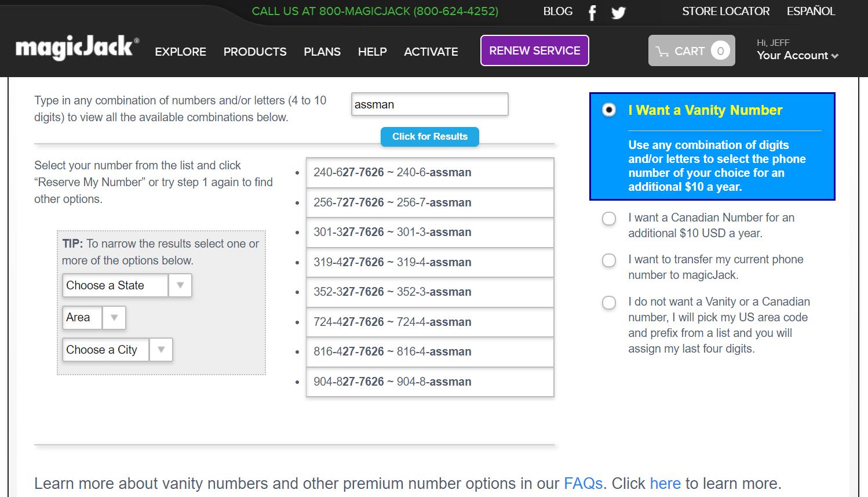Select the 240-627-7626 number result

pyautogui.click(x=429, y=173)
